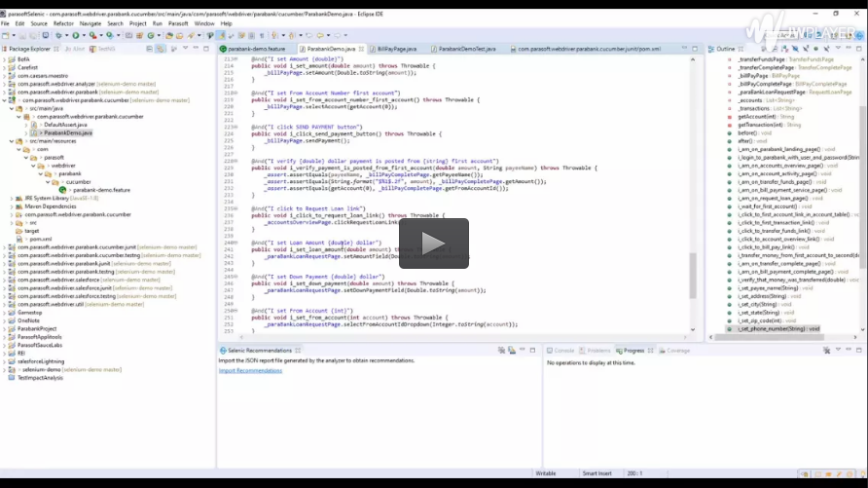Click the Writable status bar entry

click(546, 473)
